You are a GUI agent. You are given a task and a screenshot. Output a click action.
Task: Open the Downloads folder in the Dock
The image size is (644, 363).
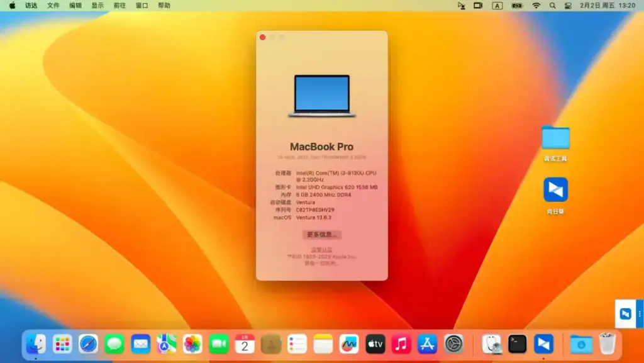coord(581,344)
